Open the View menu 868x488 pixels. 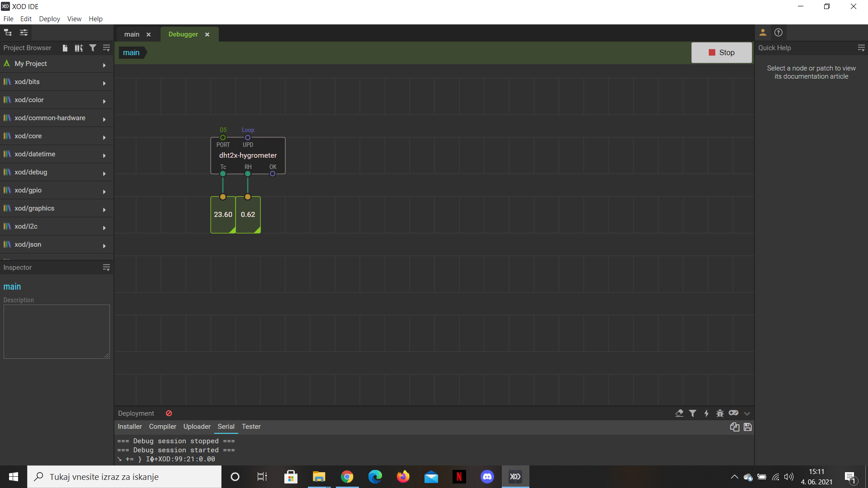[74, 19]
